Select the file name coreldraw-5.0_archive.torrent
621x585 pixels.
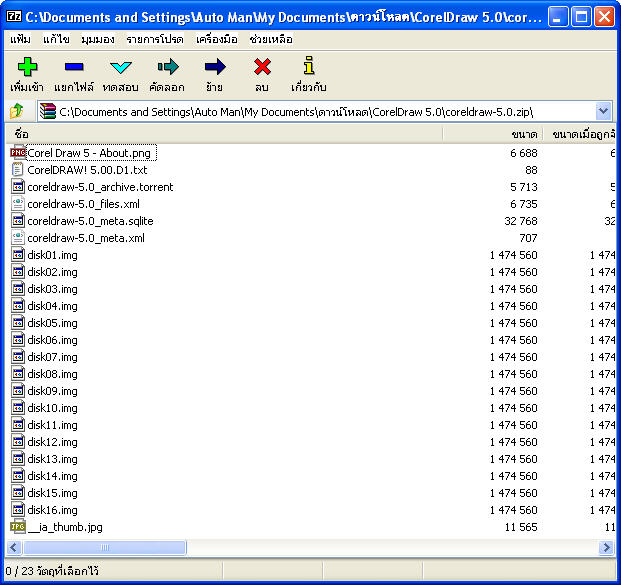(x=100, y=187)
